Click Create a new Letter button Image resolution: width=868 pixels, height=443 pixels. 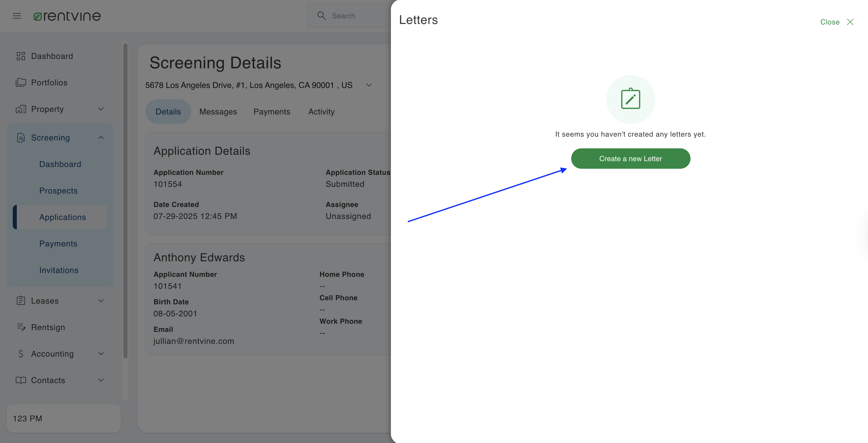tap(630, 159)
